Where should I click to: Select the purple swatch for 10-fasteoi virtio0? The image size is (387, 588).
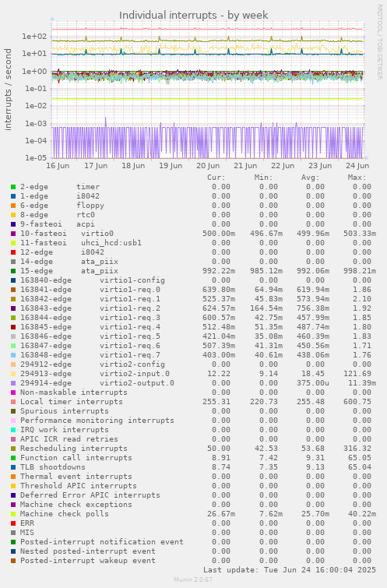click(x=13, y=234)
